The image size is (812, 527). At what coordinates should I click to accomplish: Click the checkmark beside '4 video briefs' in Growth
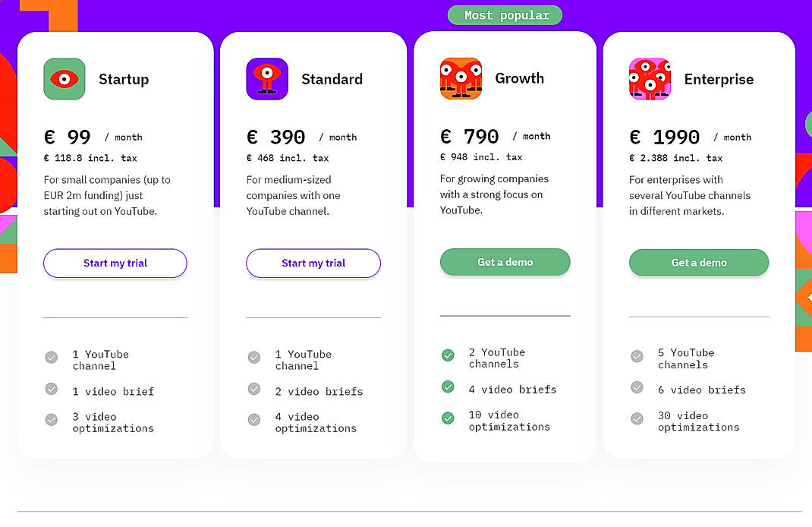448,388
